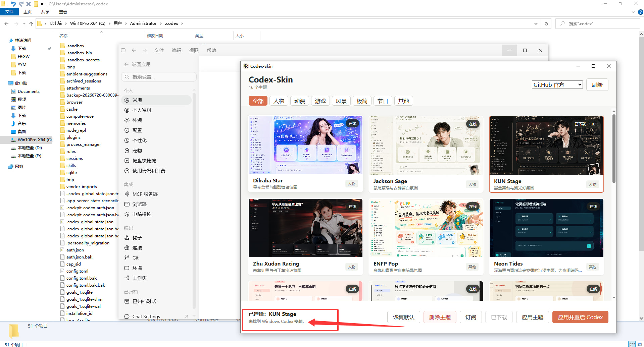Select the Dilraba Star theme thumbnail
The width and height of the screenshot is (644, 347).
tap(305, 145)
